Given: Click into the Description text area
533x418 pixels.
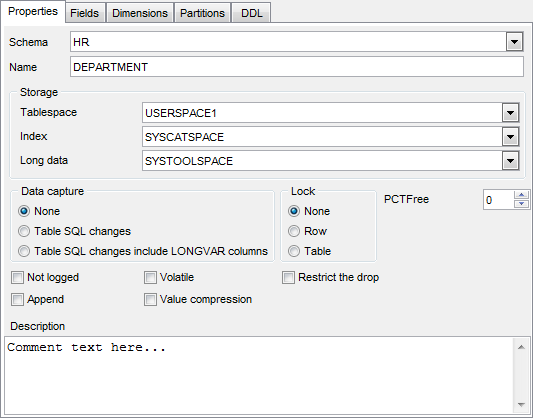Looking at the screenshot, I should pos(259,375).
